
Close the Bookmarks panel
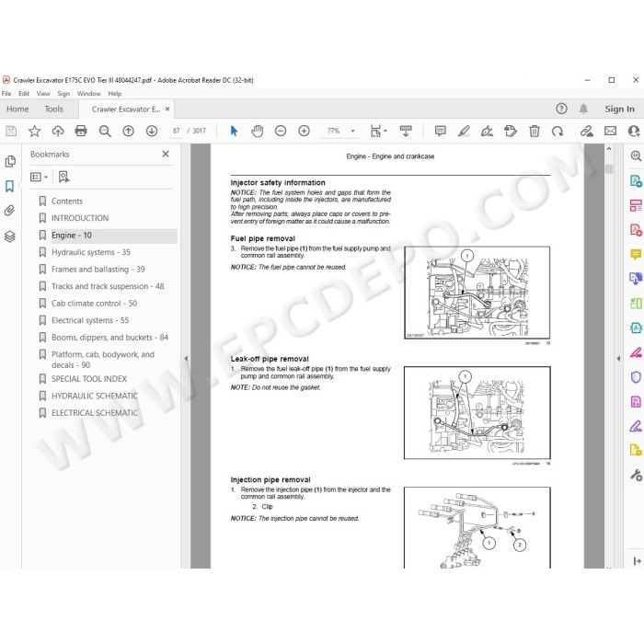tap(166, 154)
